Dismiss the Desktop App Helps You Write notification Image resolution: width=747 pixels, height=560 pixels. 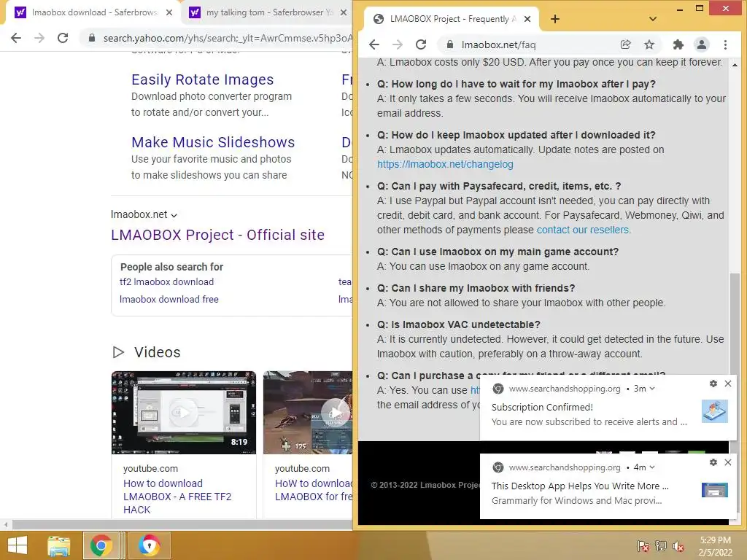point(728,462)
